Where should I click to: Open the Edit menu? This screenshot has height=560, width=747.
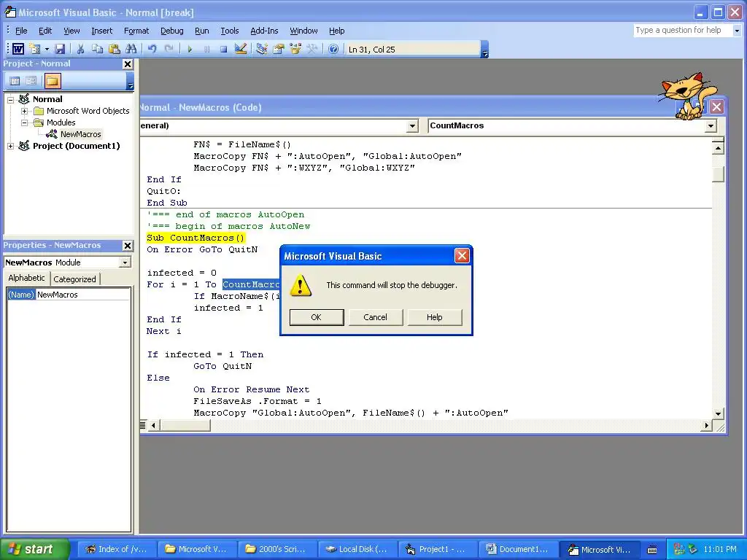[45, 31]
